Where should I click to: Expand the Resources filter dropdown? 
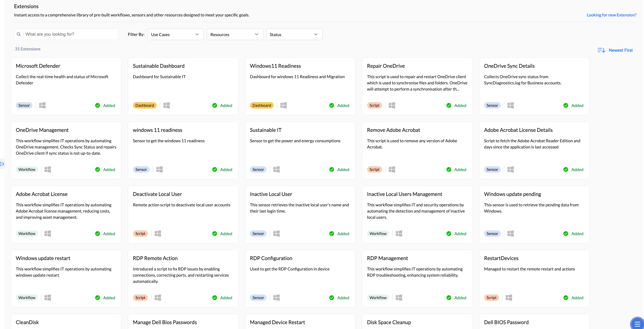click(x=235, y=34)
